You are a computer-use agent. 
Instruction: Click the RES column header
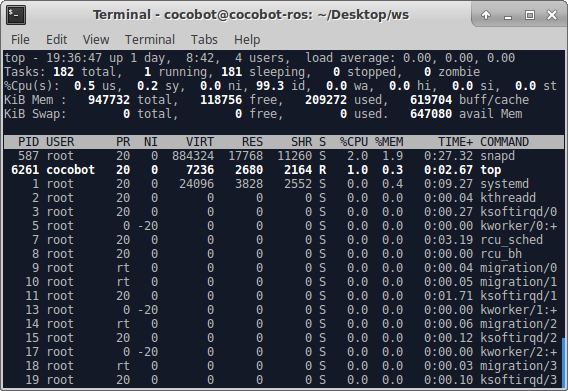tap(252, 142)
